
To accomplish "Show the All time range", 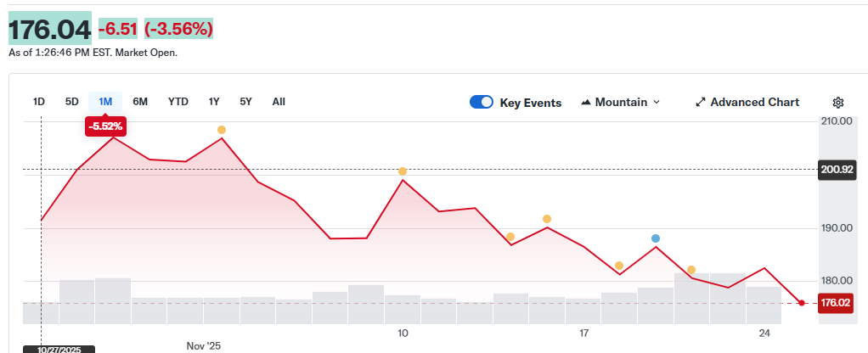I will tap(279, 102).
